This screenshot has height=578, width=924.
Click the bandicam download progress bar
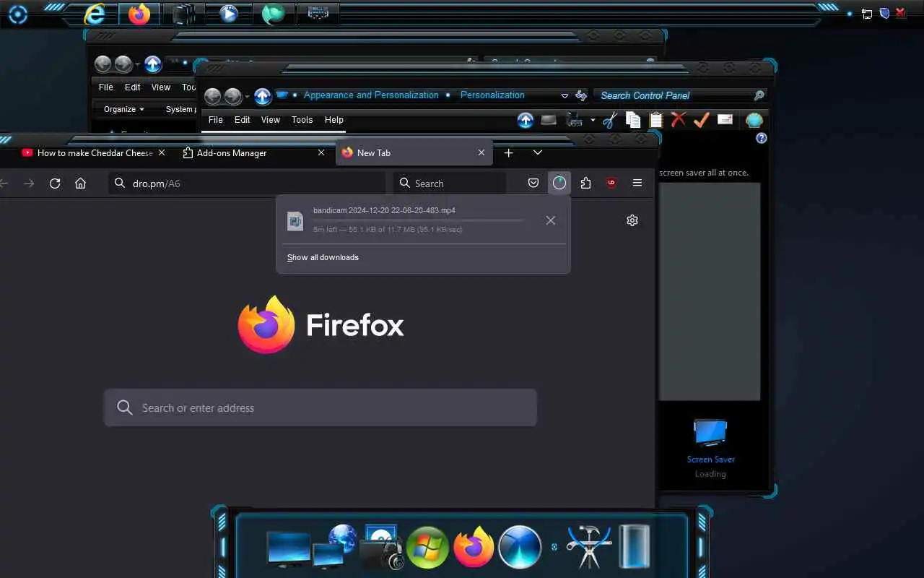pos(419,220)
